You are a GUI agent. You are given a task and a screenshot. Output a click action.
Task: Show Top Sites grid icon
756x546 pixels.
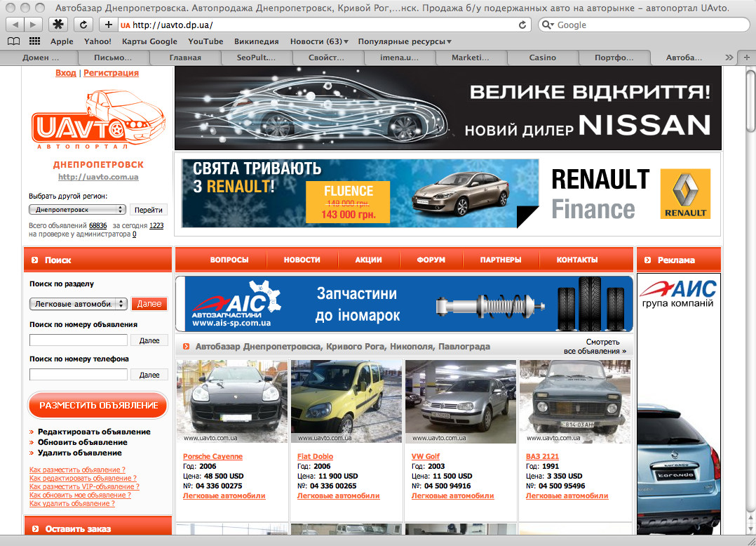coord(35,41)
